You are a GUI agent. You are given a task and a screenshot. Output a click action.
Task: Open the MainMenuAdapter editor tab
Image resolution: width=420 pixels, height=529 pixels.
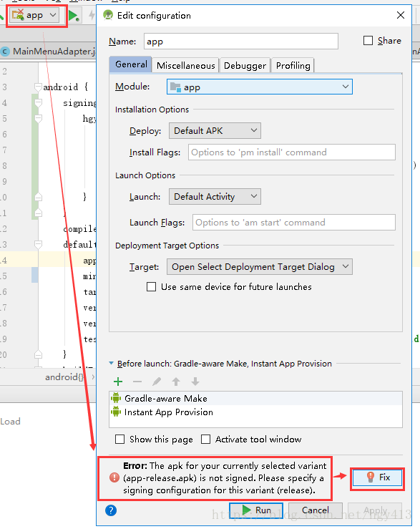click(x=49, y=52)
